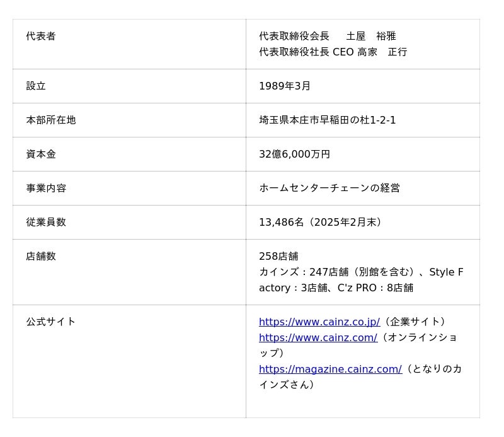
Task: Click the 店舗数 row label
Action: [41, 256]
